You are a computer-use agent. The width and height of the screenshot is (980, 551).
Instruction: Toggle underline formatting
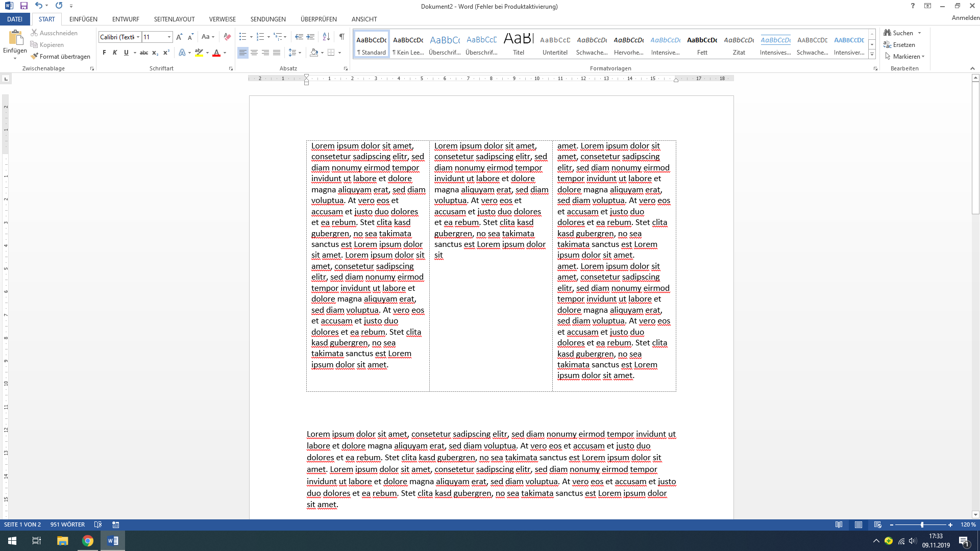pyautogui.click(x=126, y=53)
